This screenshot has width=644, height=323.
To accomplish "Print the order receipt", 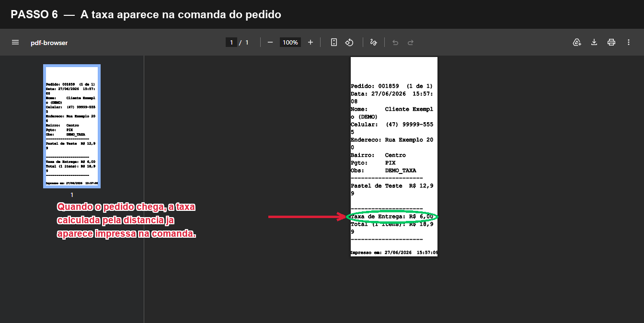I will (x=611, y=42).
